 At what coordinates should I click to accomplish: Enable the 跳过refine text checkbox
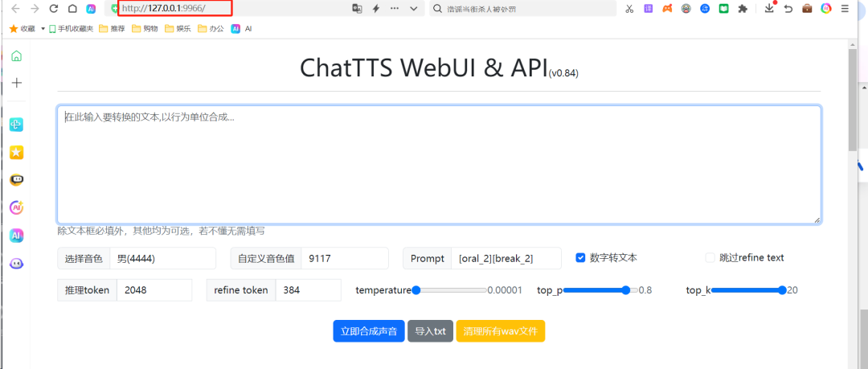tap(710, 257)
